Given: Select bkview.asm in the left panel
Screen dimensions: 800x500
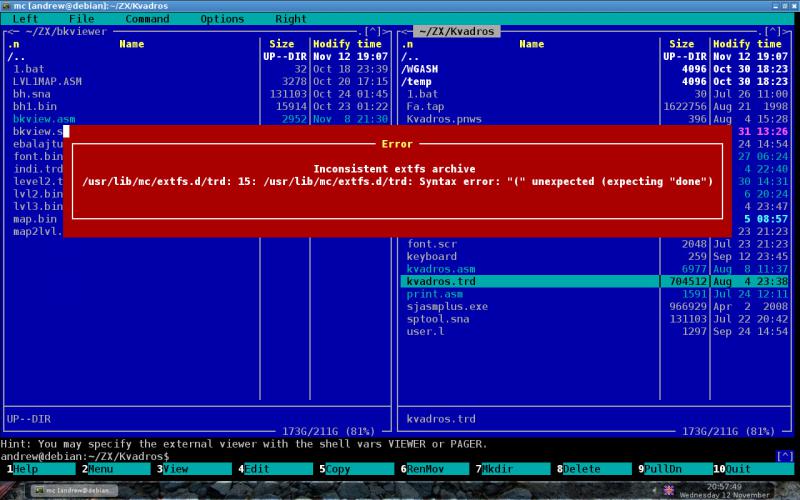Looking at the screenshot, I should click(44, 119).
